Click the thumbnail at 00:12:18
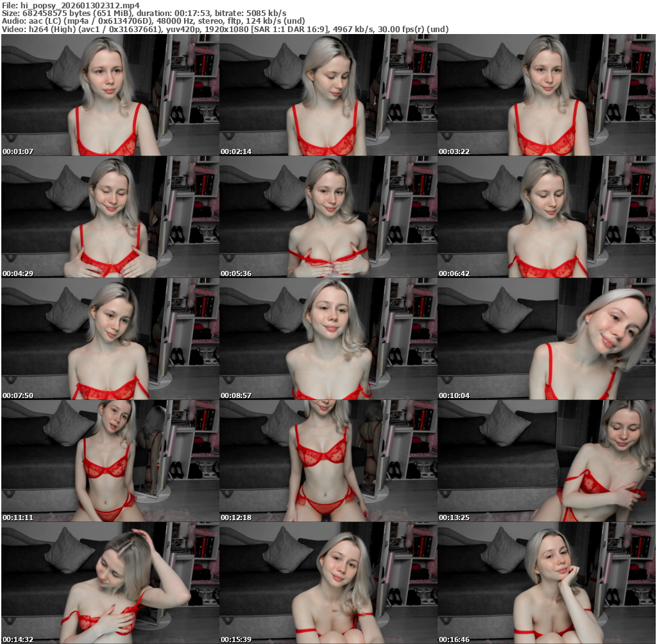Image resolution: width=657 pixels, height=644 pixels. pos(328,461)
